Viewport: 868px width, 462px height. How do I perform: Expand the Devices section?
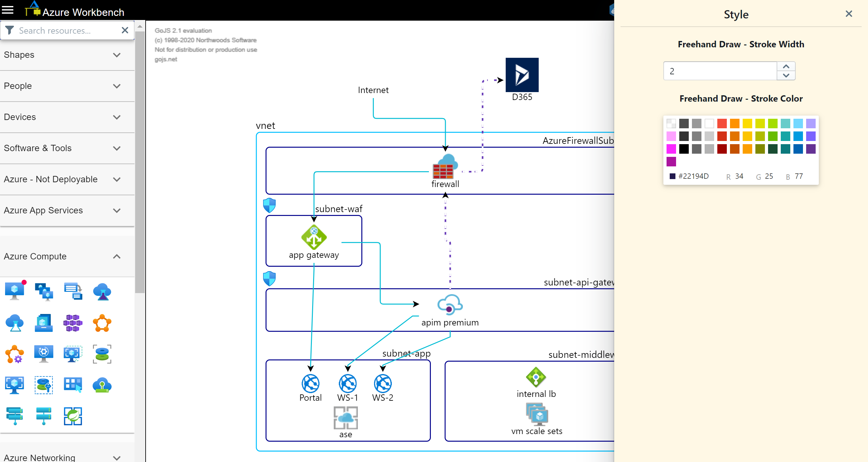tap(116, 117)
